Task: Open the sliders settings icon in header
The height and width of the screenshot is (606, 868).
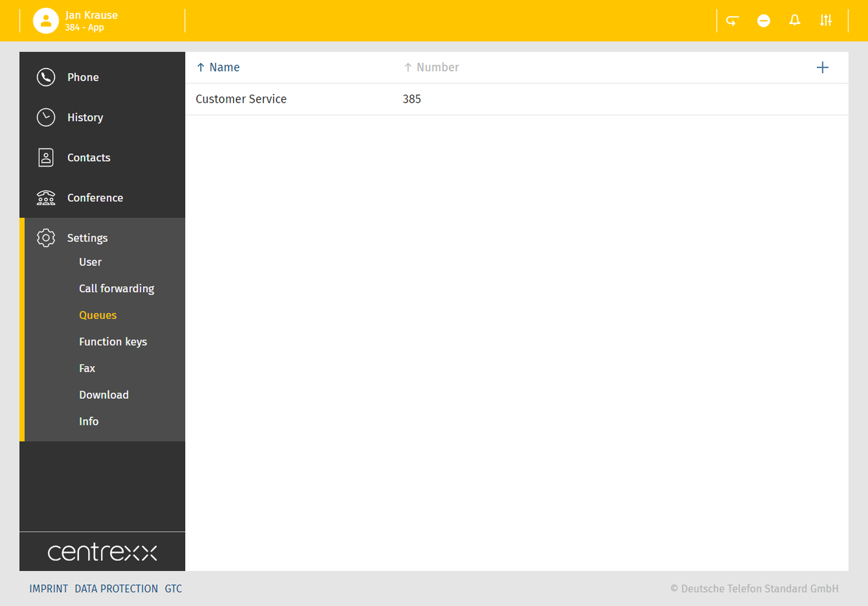Action: tap(825, 20)
